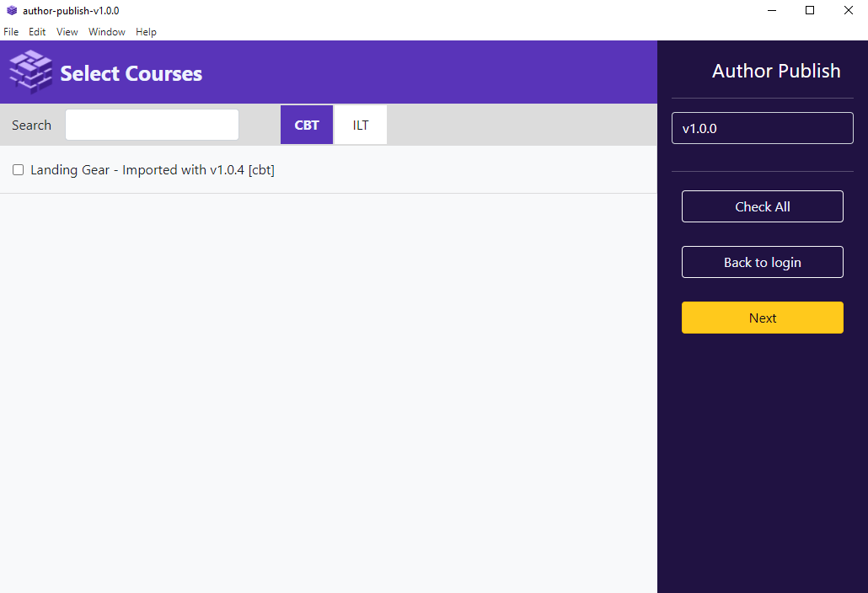The width and height of the screenshot is (868, 593).
Task: Open the Window menu
Action: 106,31
